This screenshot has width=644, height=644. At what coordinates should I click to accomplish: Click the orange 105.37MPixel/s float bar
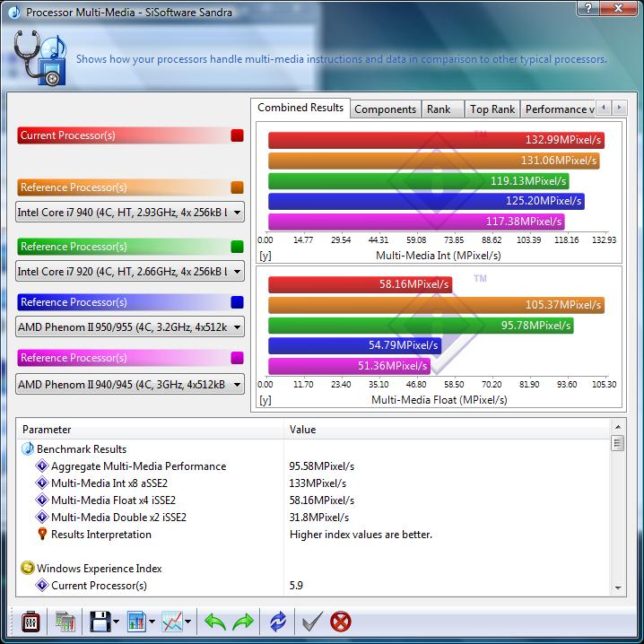(436, 305)
